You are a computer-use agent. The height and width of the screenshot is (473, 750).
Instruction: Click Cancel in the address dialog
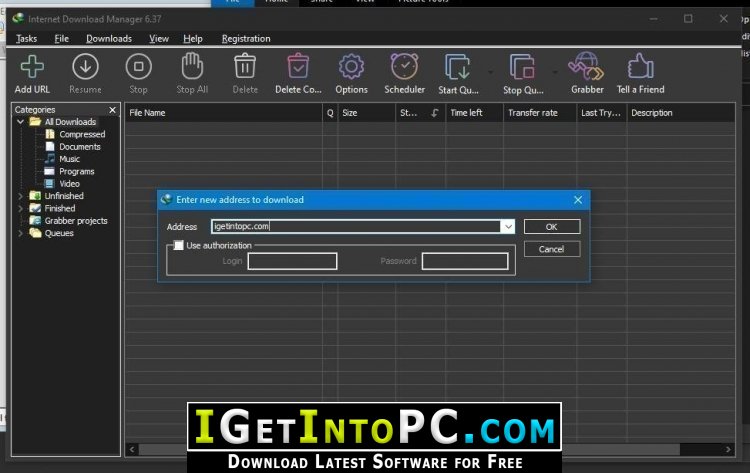pos(552,249)
